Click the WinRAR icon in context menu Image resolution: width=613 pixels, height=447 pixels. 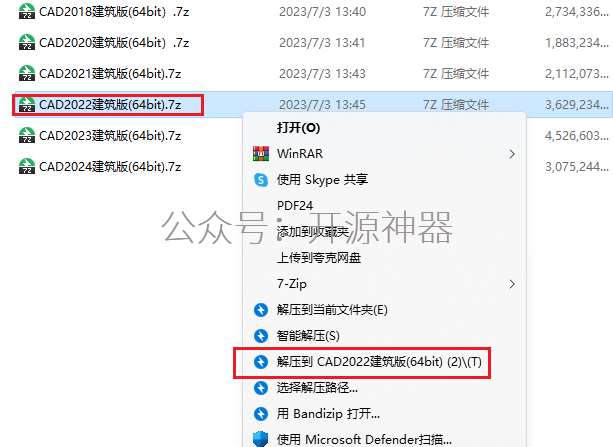click(261, 154)
